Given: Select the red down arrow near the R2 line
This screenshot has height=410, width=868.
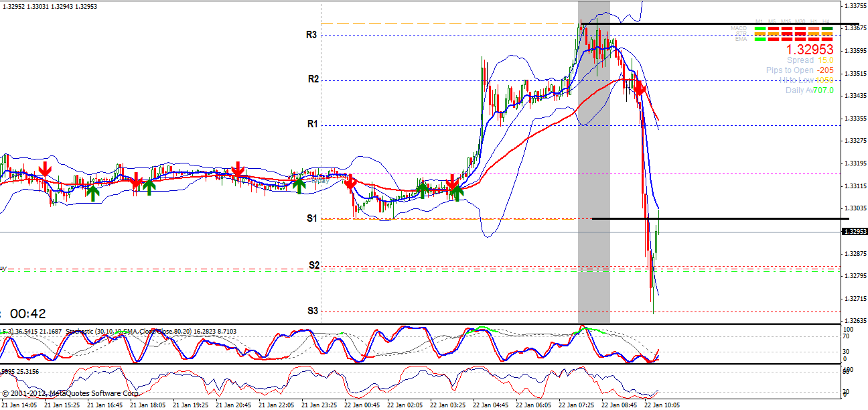Looking at the screenshot, I should (639, 87).
